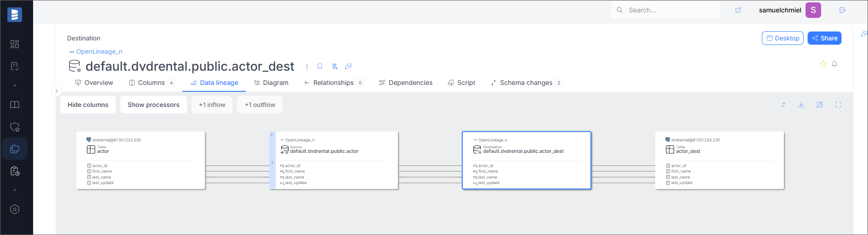Viewport: 868px width, 235px height.
Task: Switch to the Overview tab
Action: click(94, 83)
